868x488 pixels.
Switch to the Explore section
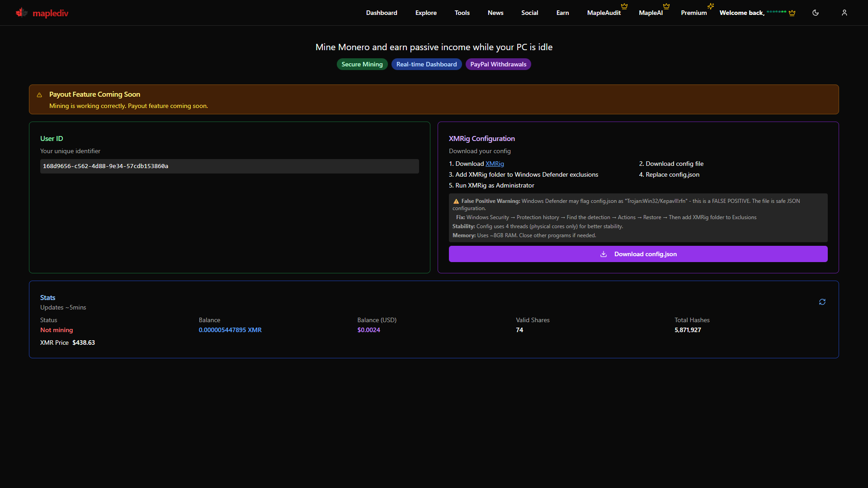pyautogui.click(x=425, y=13)
